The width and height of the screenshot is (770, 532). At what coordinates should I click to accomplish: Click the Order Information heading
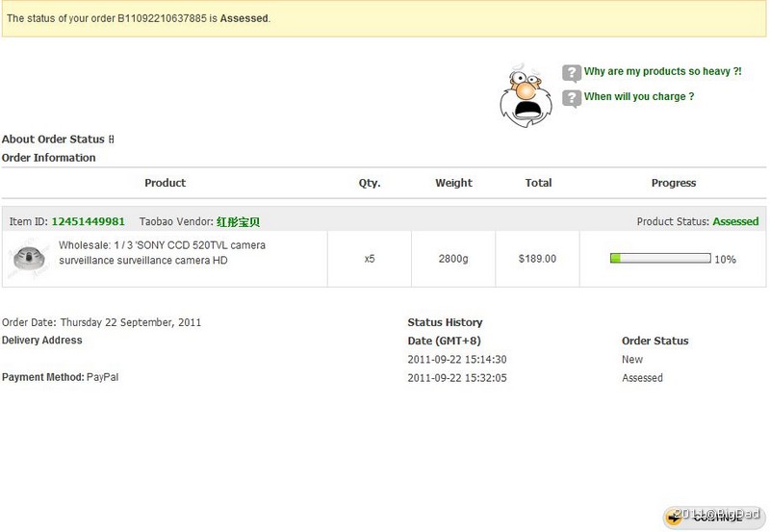tap(49, 158)
